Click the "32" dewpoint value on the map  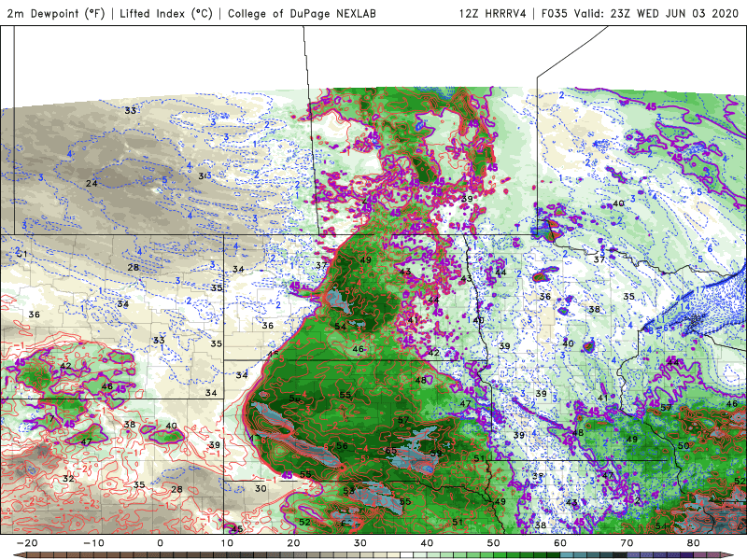point(68,479)
